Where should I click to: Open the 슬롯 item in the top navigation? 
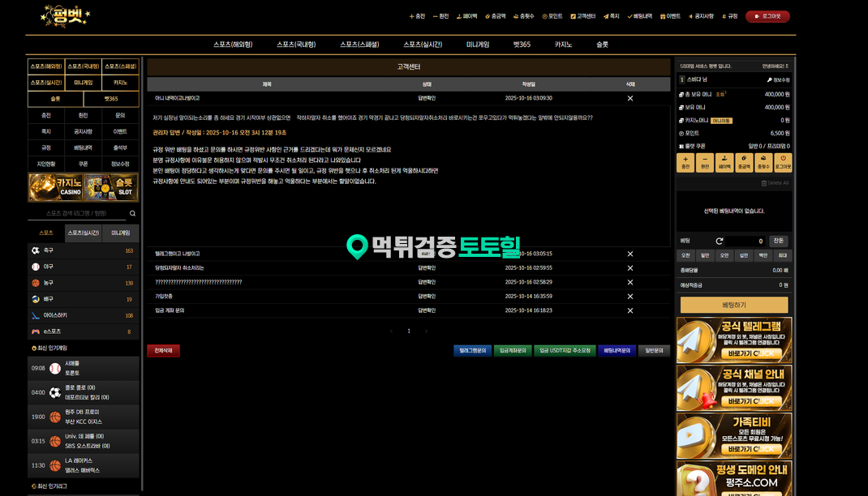tap(602, 45)
